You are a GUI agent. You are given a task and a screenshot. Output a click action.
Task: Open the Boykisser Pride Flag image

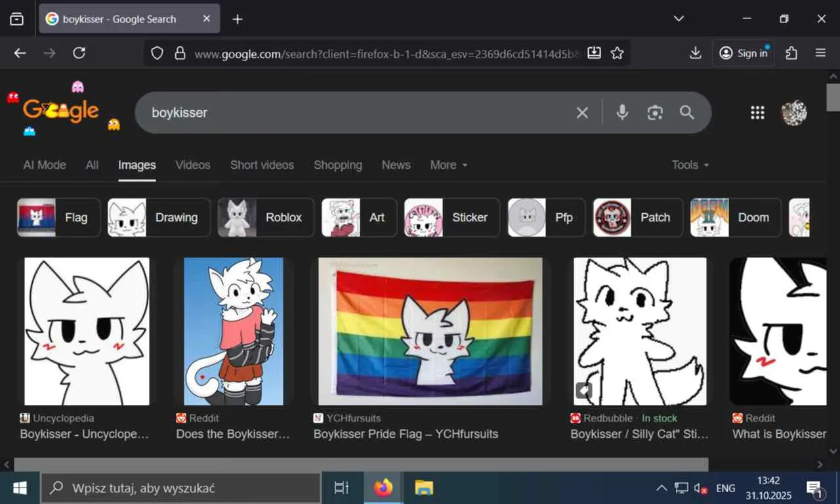[430, 331]
